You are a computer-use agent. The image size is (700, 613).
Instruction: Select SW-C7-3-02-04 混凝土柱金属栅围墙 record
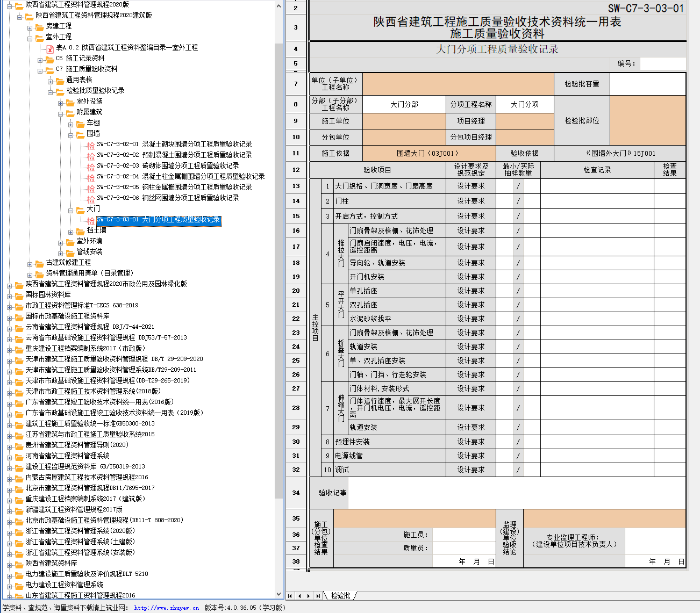[x=181, y=177]
